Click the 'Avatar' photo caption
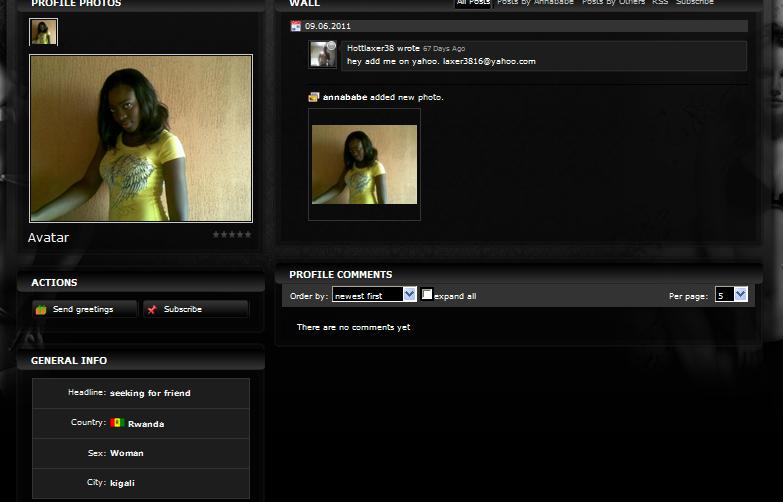The image size is (783, 502). pos(48,237)
